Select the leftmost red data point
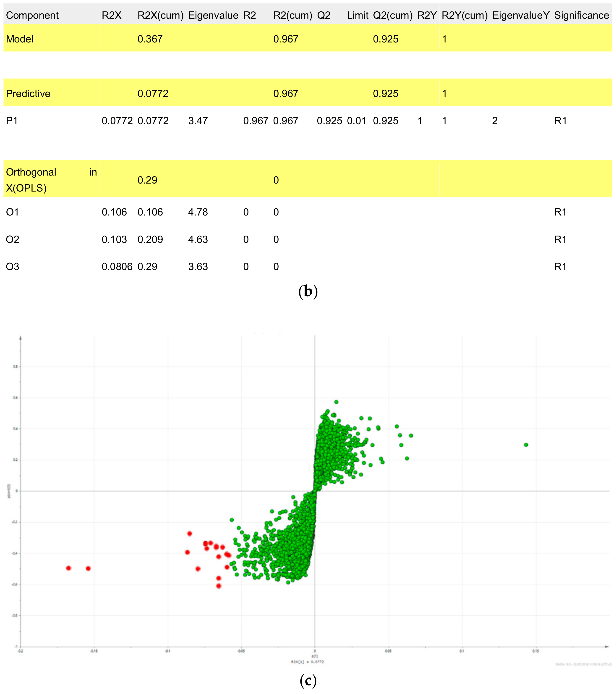Viewport: 616px width, 694px height. pos(68,568)
